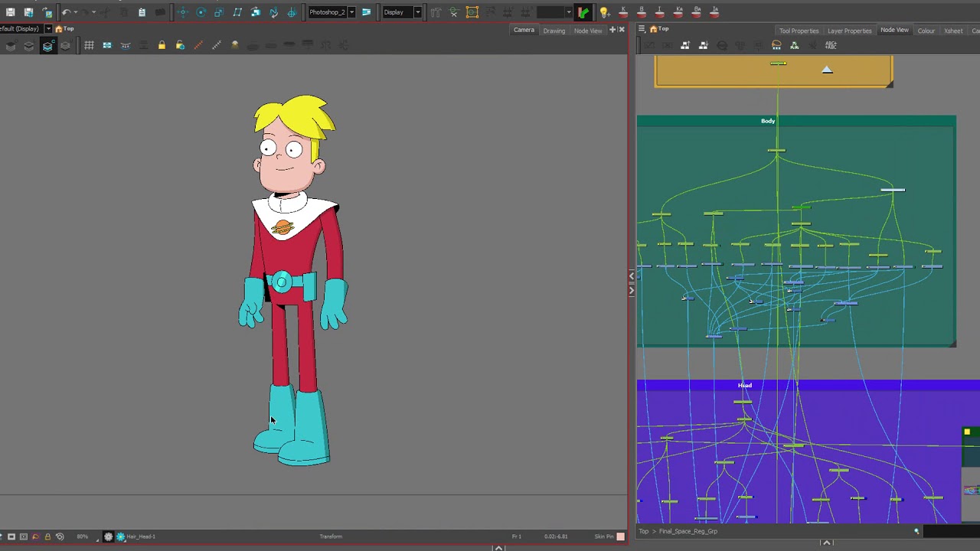980x551 pixels.
Task: Collapse panel with left arrow on divider
Action: click(x=632, y=275)
